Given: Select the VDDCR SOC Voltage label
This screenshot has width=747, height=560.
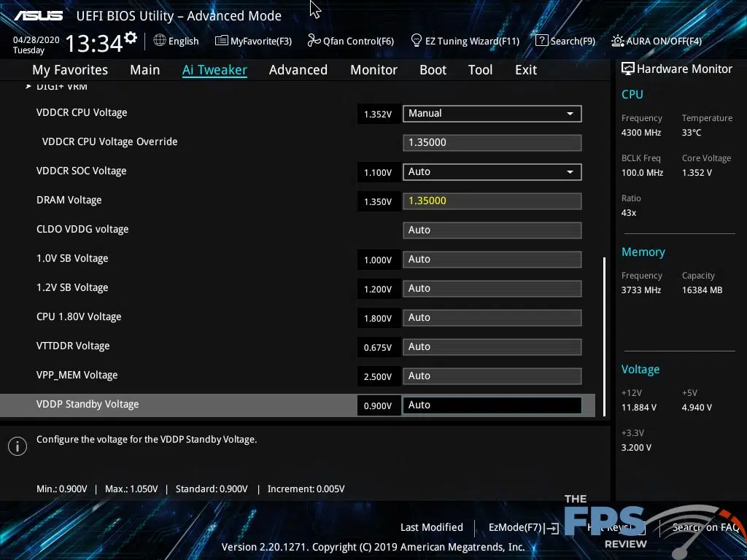Looking at the screenshot, I should [81, 171].
